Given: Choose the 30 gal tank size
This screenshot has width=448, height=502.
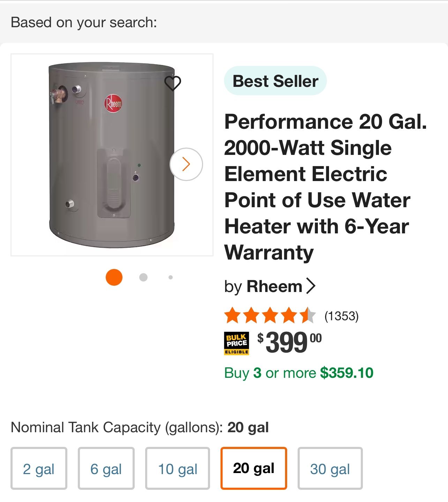Looking at the screenshot, I should [x=330, y=469].
